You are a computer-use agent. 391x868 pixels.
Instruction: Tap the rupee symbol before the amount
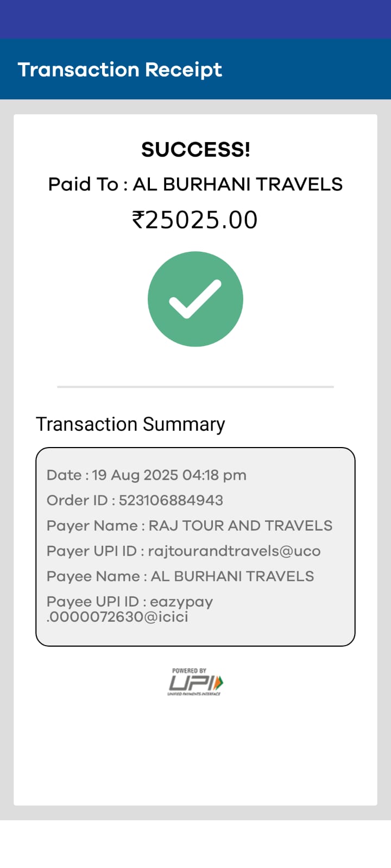(138, 220)
